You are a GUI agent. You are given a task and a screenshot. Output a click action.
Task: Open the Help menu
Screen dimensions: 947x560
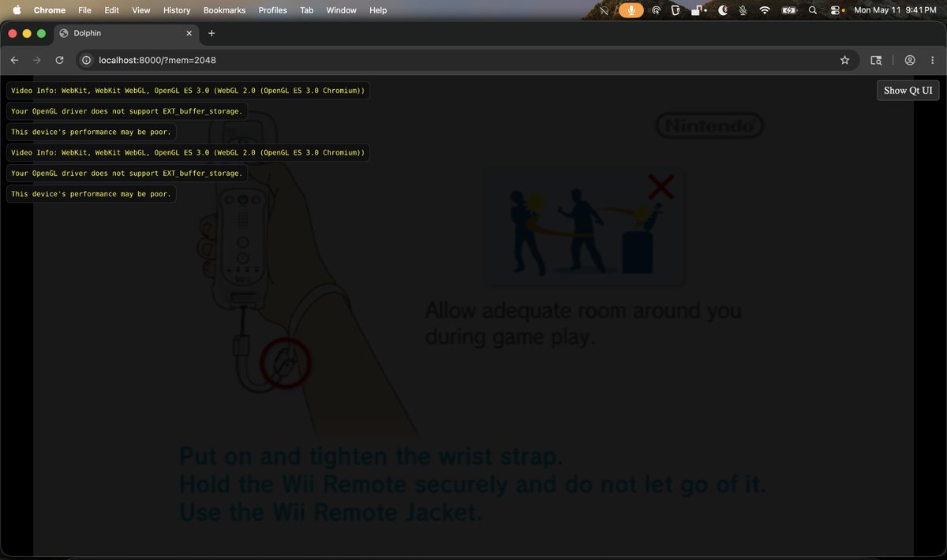tap(378, 10)
